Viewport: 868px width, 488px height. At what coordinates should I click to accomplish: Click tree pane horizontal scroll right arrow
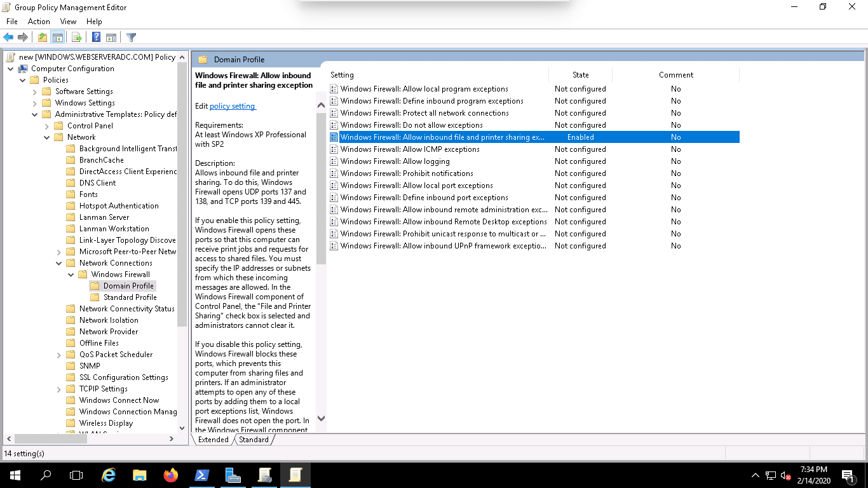pos(172,438)
